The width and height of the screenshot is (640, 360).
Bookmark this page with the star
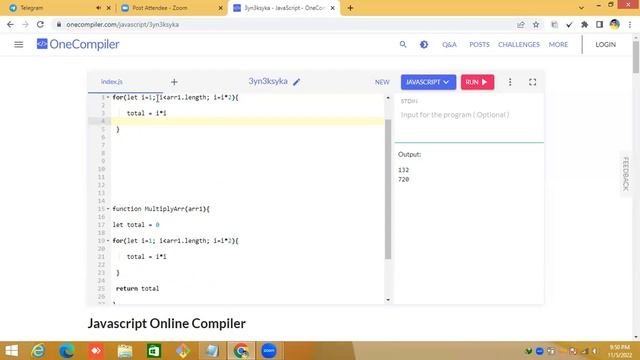[x=536, y=25]
